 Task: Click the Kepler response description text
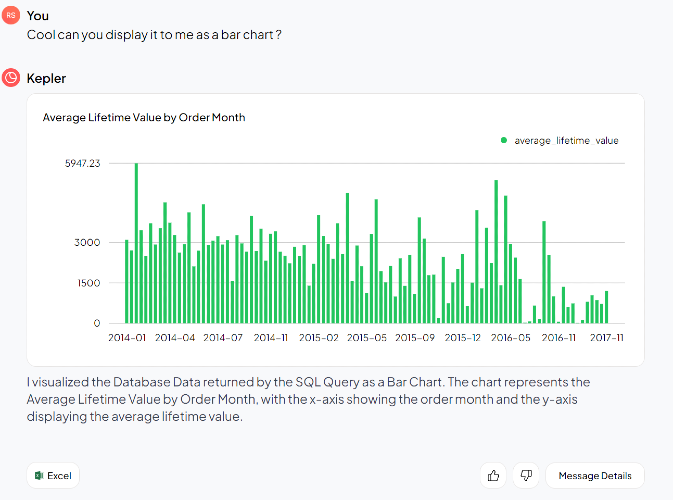point(308,399)
